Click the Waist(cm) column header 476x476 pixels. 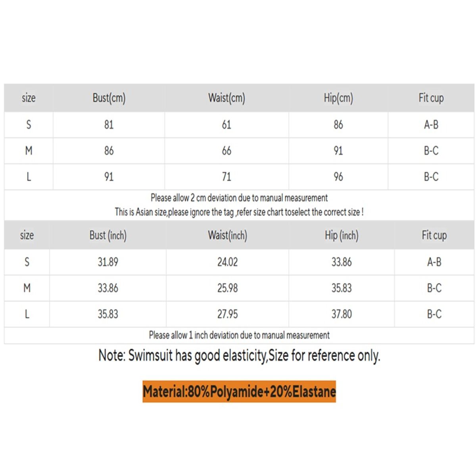[226, 98]
